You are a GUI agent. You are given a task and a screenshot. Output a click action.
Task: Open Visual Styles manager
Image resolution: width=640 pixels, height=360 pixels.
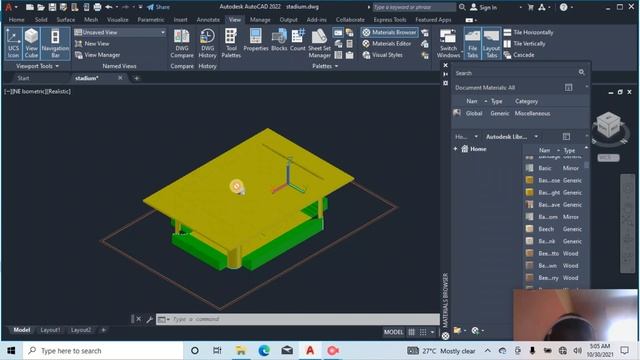383,55
